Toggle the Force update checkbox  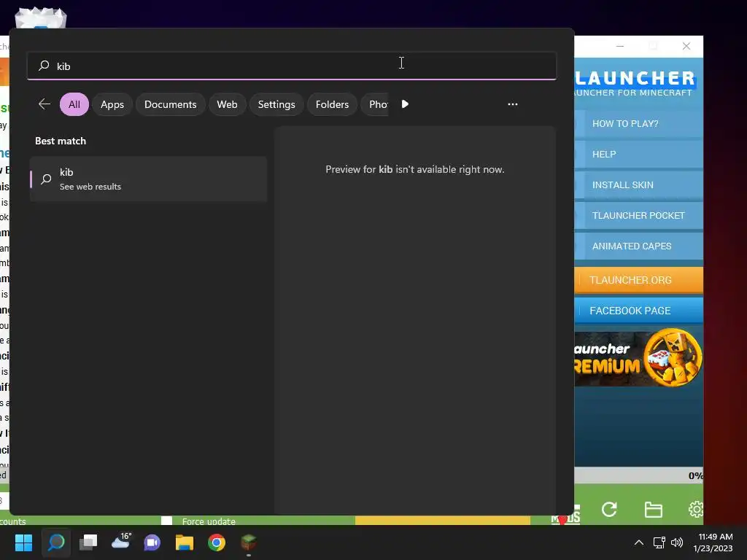point(167,521)
